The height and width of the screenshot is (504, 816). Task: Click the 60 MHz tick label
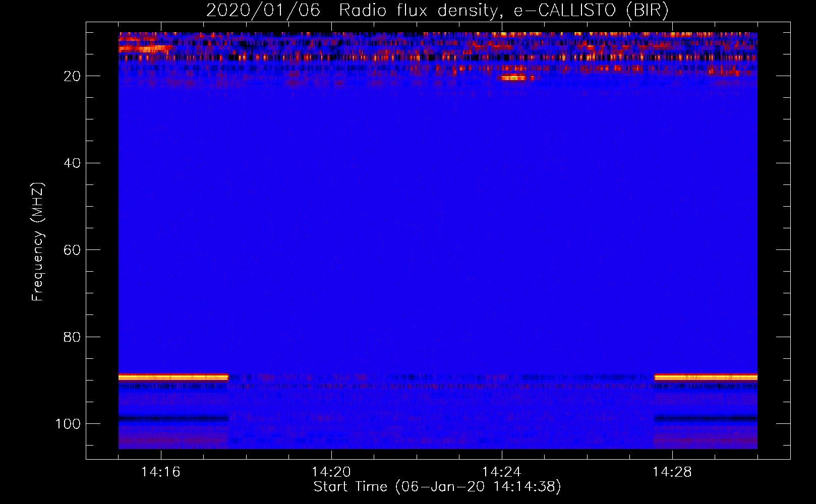click(x=72, y=250)
